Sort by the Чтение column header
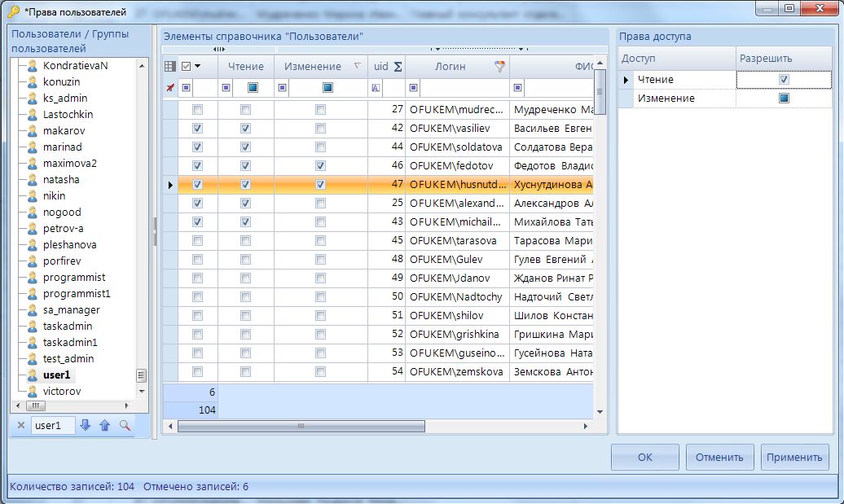The width and height of the screenshot is (844, 504). pyautogui.click(x=245, y=67)
